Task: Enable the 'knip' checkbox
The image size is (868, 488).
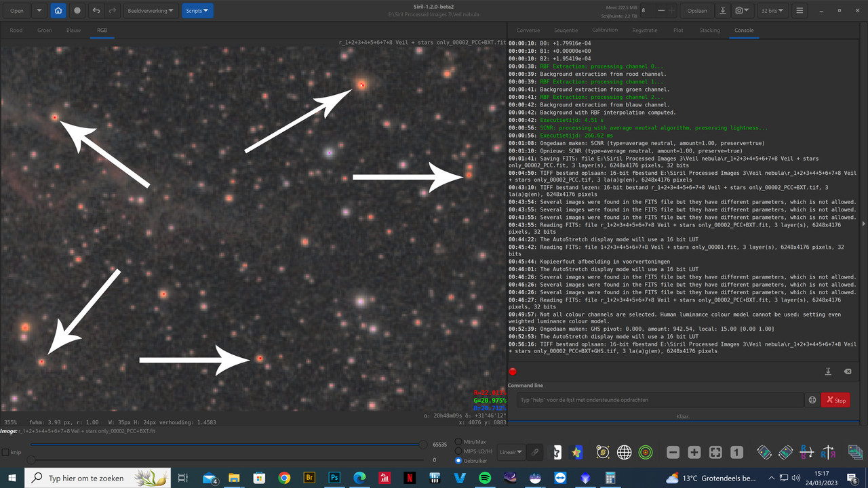Action: (x=5, y=452)
